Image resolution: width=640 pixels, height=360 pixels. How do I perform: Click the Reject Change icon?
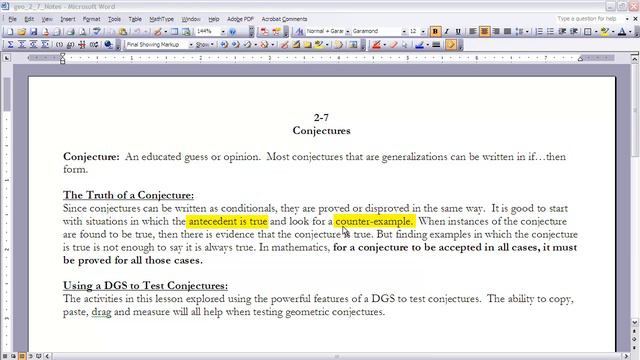point(264,44)
